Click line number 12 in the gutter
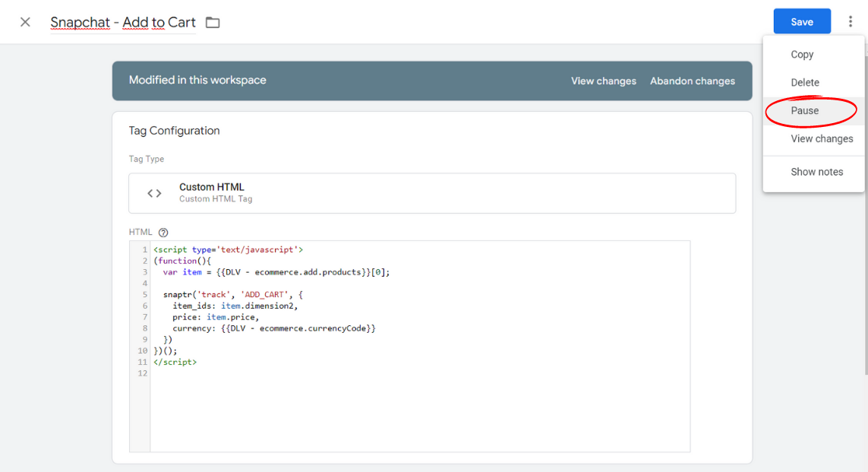868x472 pixels. coord(143,373)
